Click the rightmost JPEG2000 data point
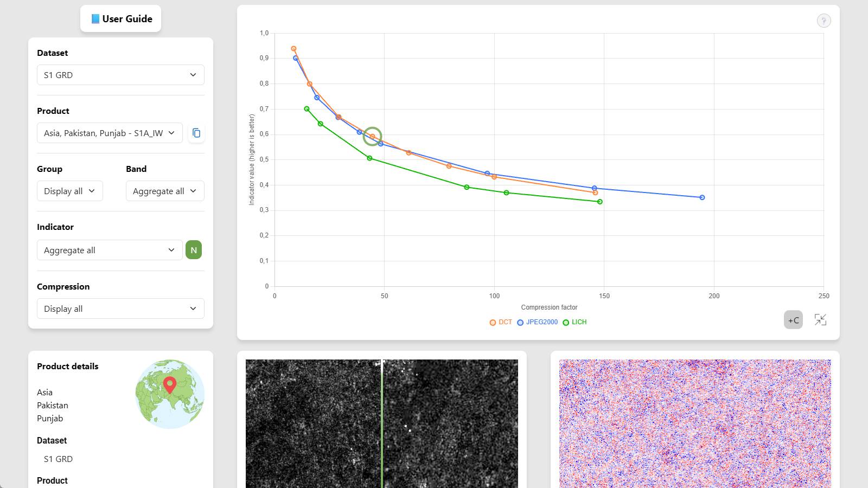The height and width of the screenshot is (488, 868). (x=702, y=197)
